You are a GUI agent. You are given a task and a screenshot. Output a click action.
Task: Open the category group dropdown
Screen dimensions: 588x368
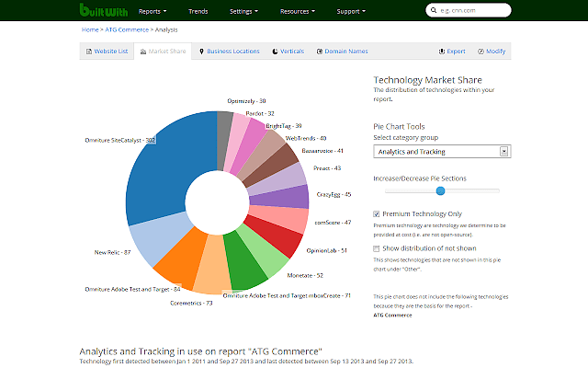[441, 151]
